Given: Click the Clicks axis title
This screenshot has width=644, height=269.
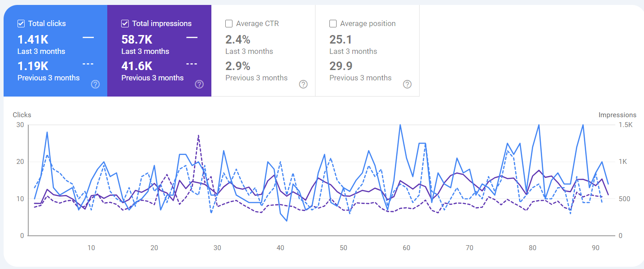Looking at the screenshot, I should [22, 115].
